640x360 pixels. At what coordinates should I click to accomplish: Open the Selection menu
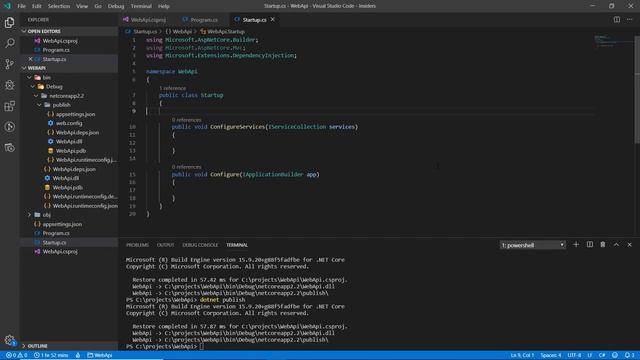59,6
